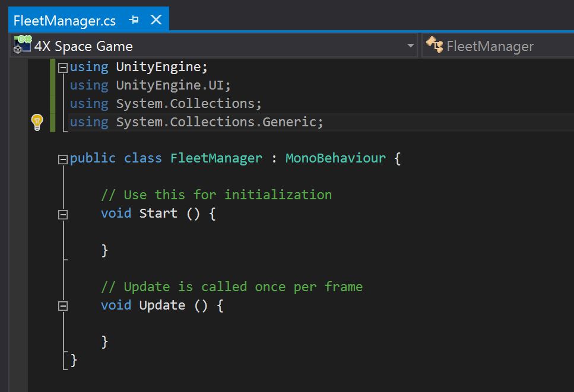Click the 'Use this for initialization' comment
Screen dimensions: 574x392
(216, 195)
